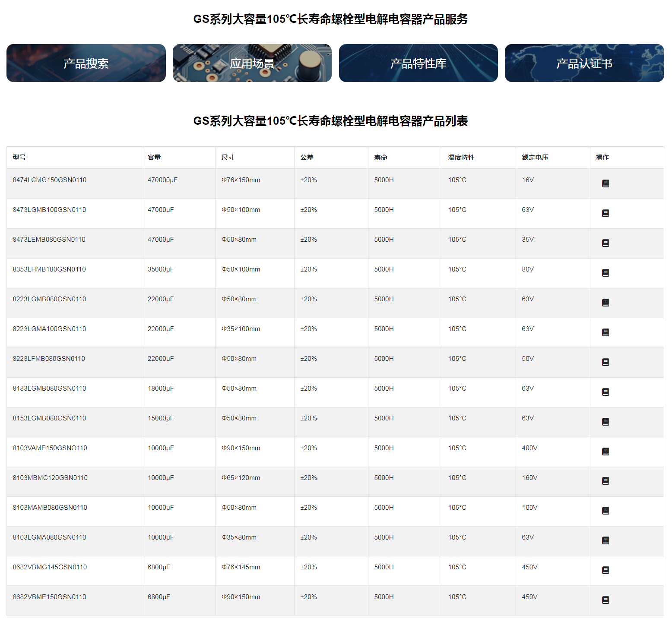Click document icon for 8103MBMC120GSN0110 row
This screenshot has width=672, height=622.
pyautogui.click(x=605, y=481)
